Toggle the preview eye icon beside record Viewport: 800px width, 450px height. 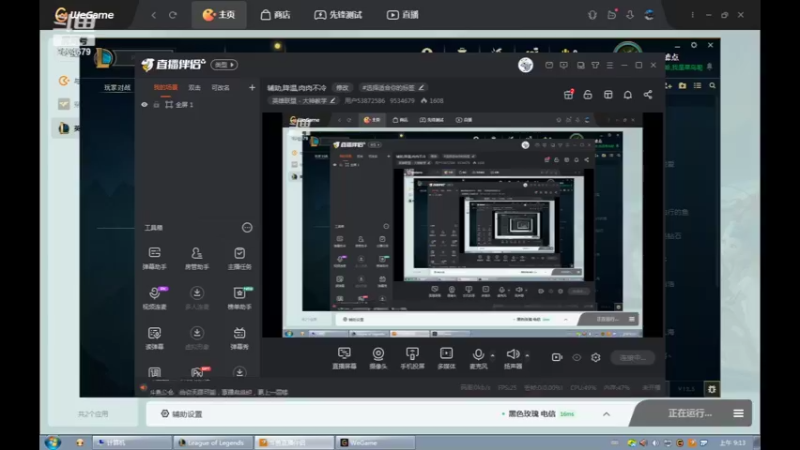(577, 358)
